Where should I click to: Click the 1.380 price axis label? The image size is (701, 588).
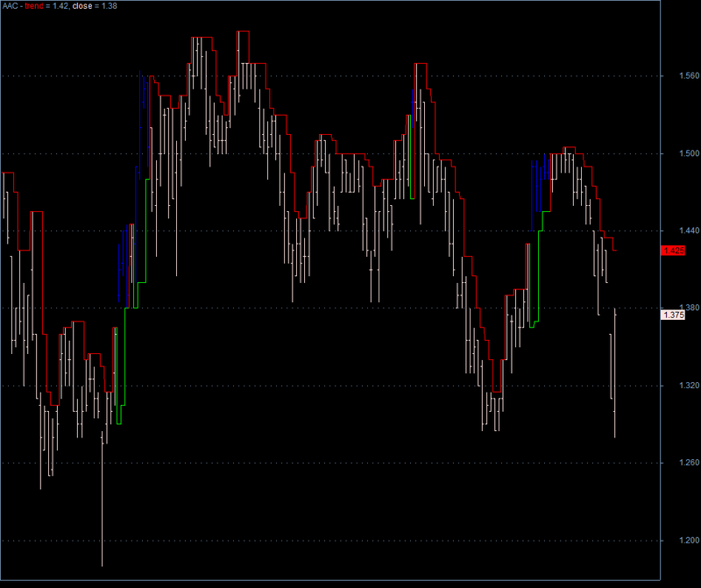point(689,308)
